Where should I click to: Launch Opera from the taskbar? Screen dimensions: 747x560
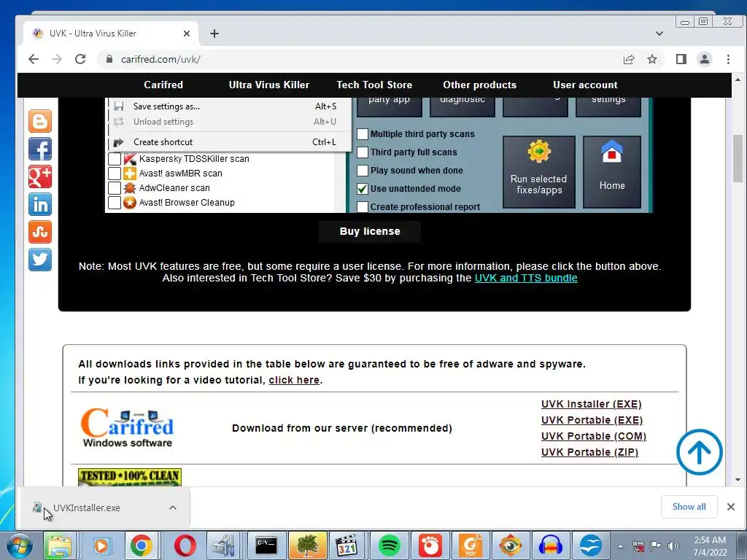[185, 545]
